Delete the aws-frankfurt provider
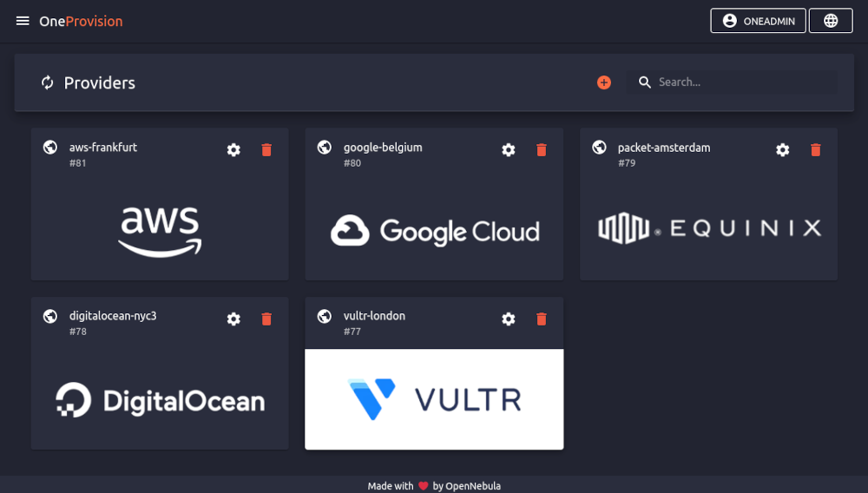The height and width of the screenshot is (493, 868). (266, 150)
